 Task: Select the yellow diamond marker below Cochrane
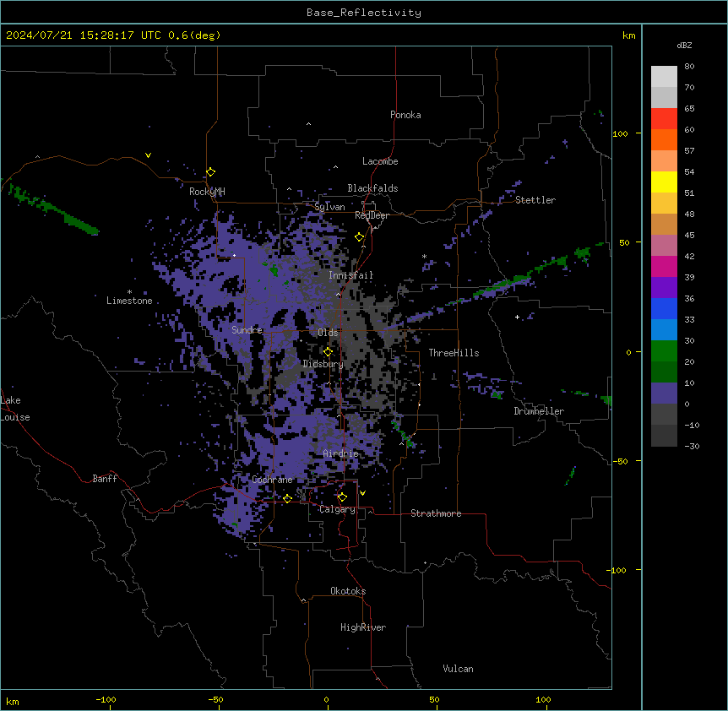[287, 498]
